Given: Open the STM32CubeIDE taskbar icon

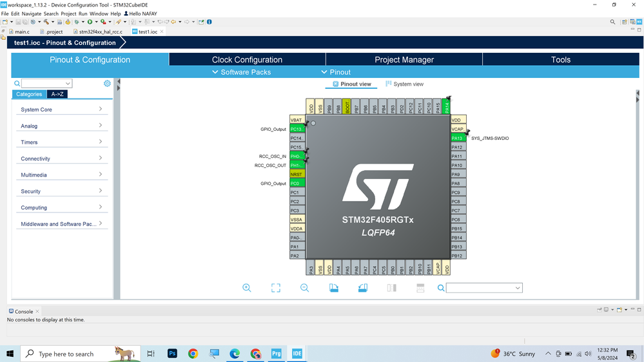Looking at the screenshot, I should (x=297, y=354).
